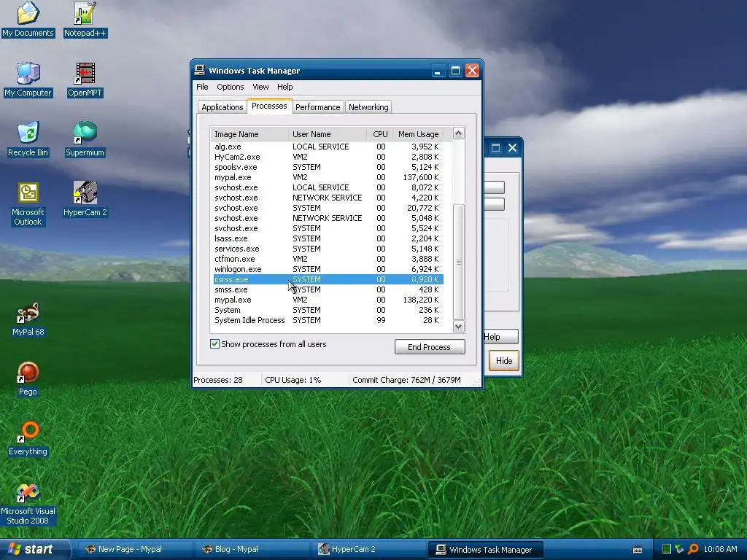Image resolution: width=747 pixels, height=560 pixels.
Task: Toggle Show processes from all users
Action: pyautogui.click(x=215, y=344)
